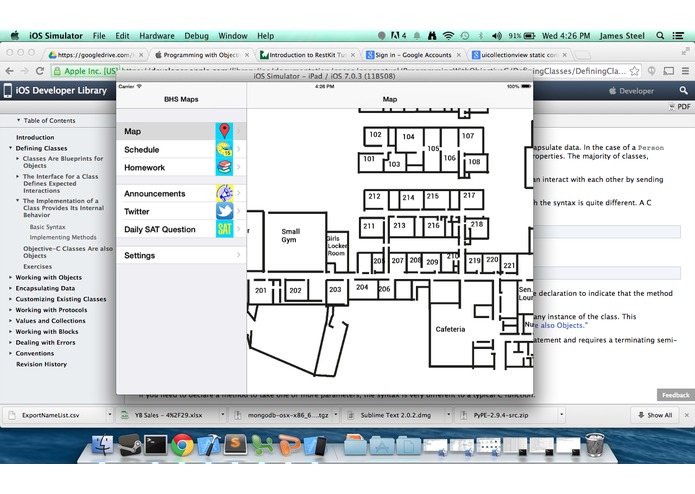This screenshot has width=695, height=494.
Task: Select Homework in BHS Maps list
Action: point(181,167)
